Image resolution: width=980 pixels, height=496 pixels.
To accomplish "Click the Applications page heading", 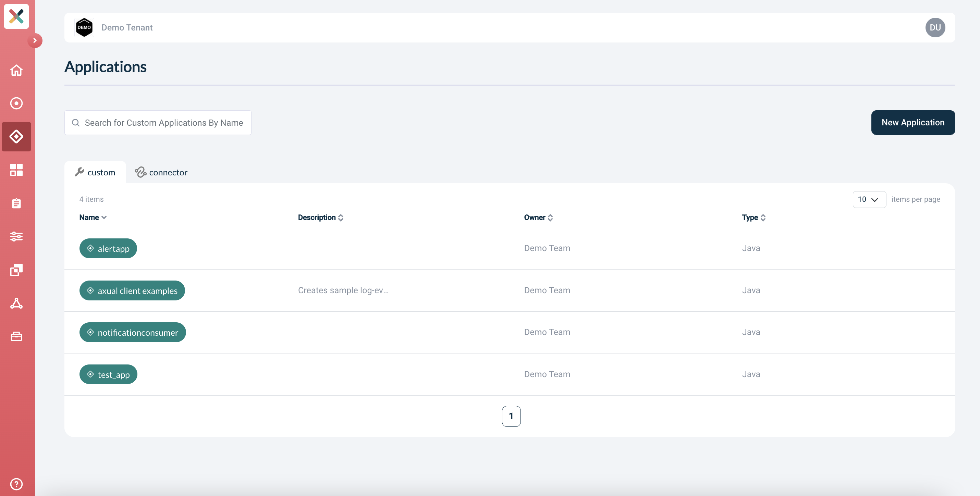I will pos(106,67).
